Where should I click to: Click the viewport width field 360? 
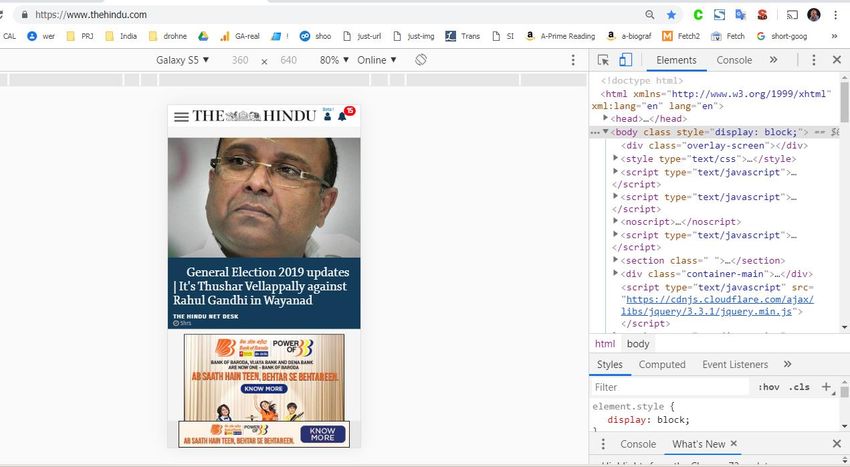pos(240,60)
